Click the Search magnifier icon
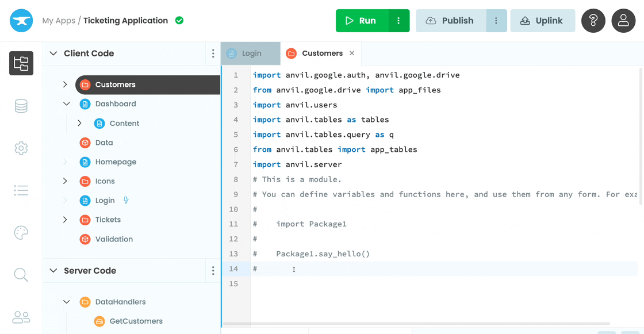This screenshot has width=644, height=334. 21,275
